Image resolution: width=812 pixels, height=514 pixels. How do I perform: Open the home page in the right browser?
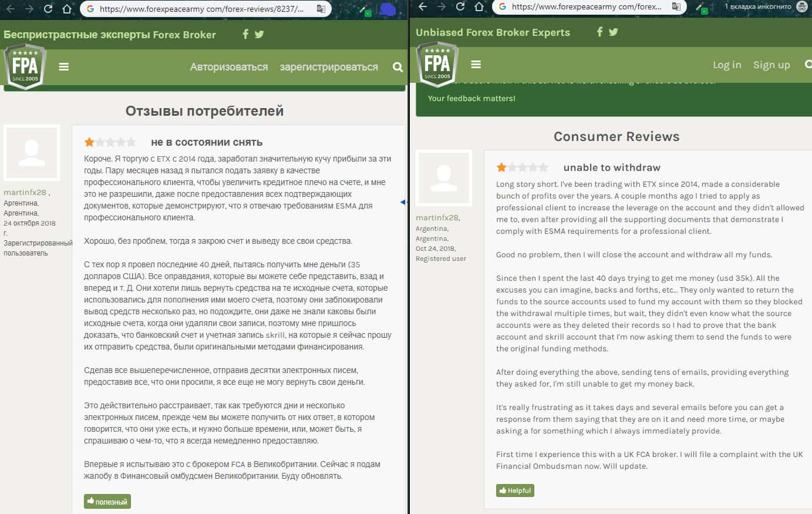tap(479, 6)
